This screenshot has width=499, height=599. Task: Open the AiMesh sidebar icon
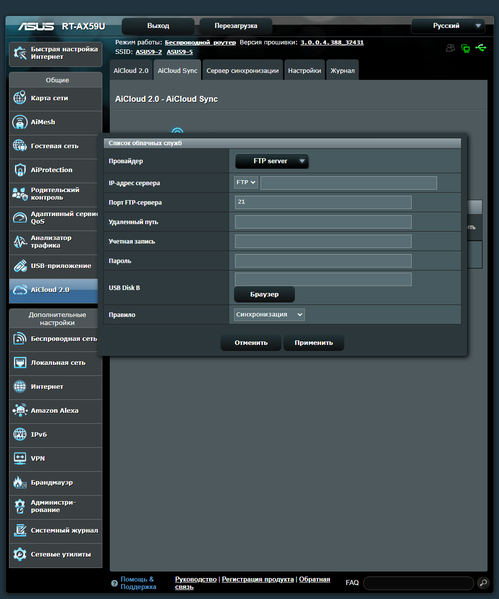(x=20, y=122)
